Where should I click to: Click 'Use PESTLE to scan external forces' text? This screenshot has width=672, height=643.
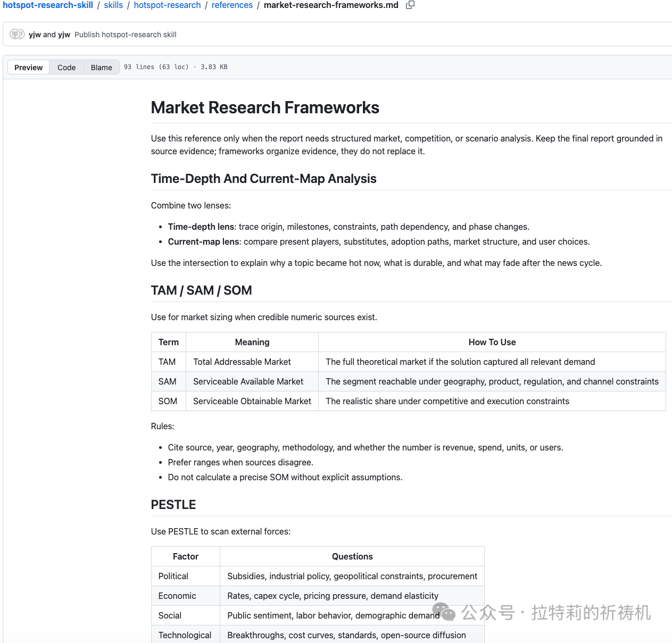pos(221,532)
